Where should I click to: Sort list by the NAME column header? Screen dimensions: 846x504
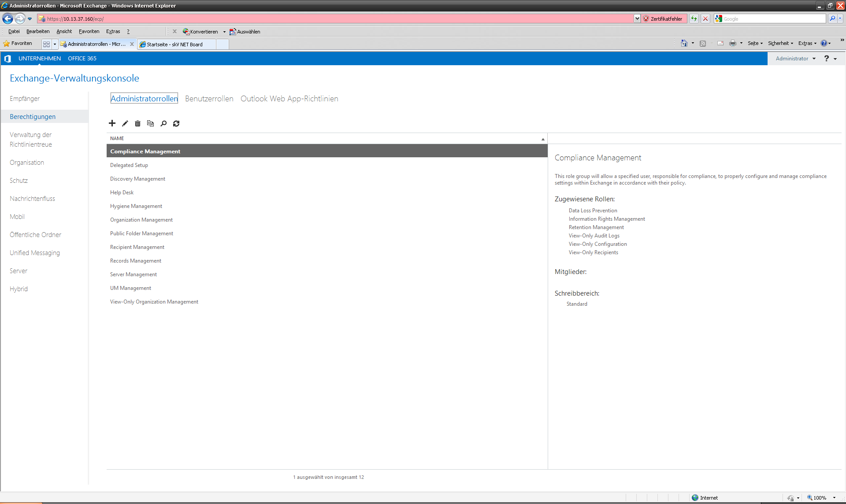click(117, 138)
